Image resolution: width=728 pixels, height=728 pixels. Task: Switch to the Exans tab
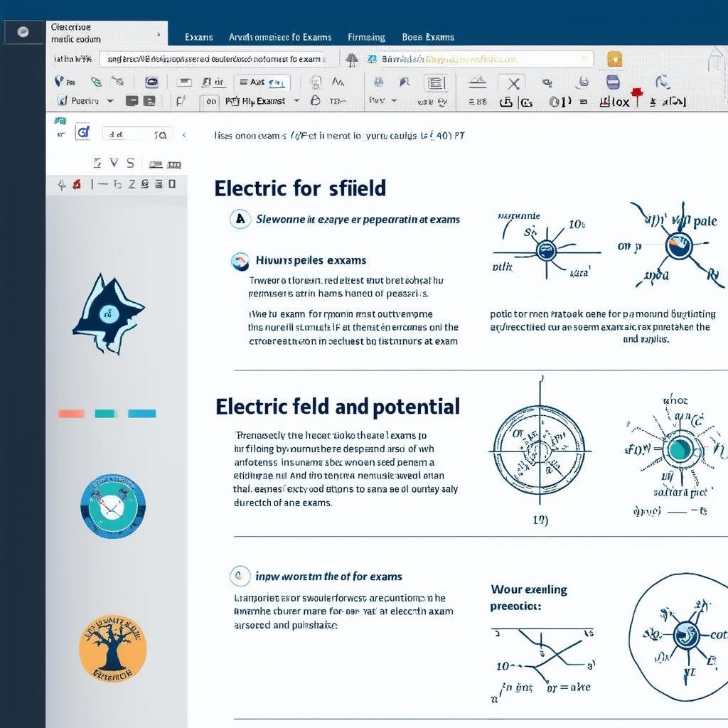click(x=199, y=37)
